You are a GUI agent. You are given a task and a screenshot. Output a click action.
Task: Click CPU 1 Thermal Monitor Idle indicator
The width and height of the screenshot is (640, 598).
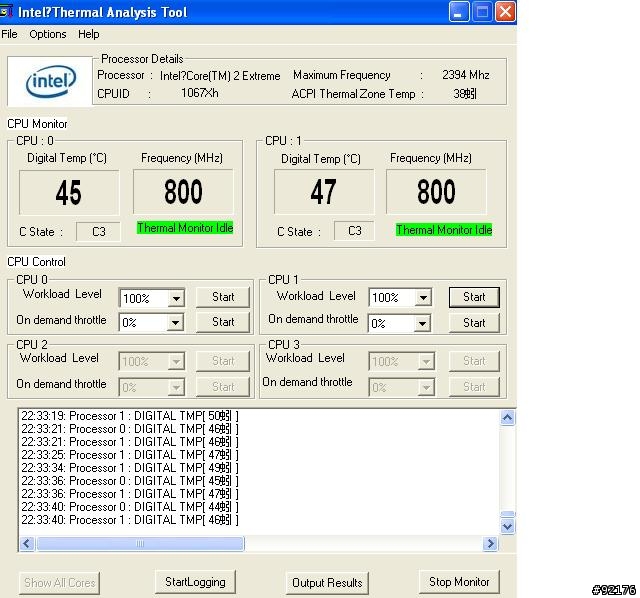[x=444, y=229]
